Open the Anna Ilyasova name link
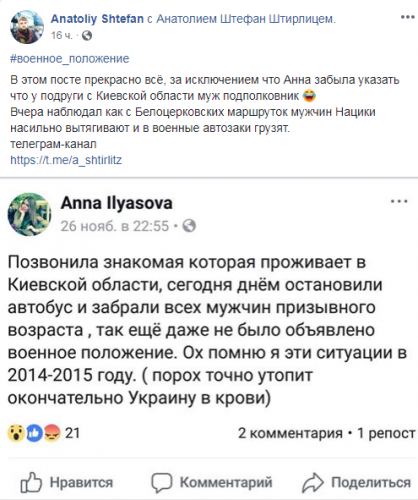418x500 pixels. pyautogui.click(x=117, y=203)
